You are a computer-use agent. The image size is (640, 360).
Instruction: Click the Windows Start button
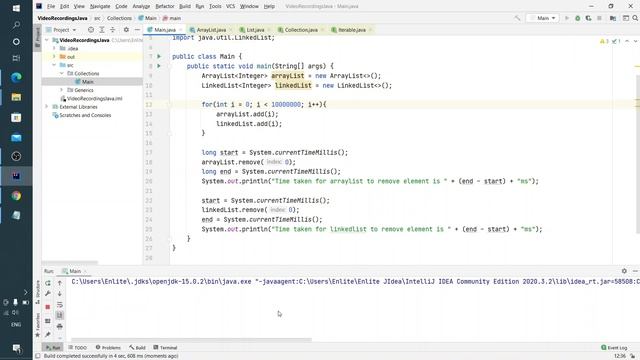[16, 8]
